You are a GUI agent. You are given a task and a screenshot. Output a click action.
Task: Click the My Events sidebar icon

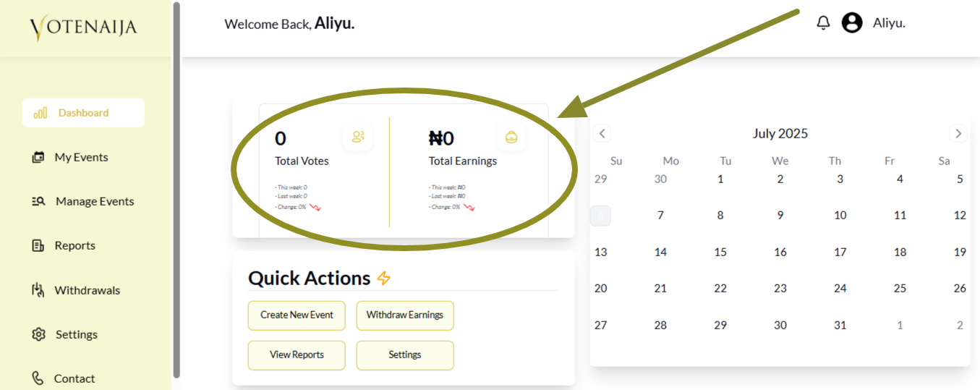point(38,158)
